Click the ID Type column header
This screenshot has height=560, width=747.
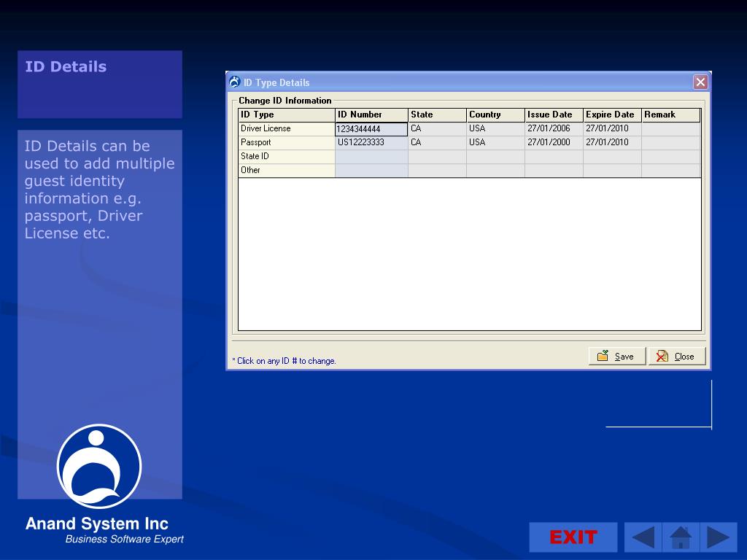[286, 114]
